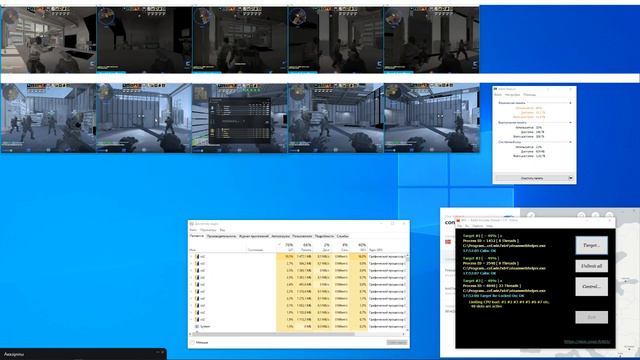This screenshot has height=360, width=640.
Task: Open Mem Reduct's Настройки menu
Action: coord(512,95)
